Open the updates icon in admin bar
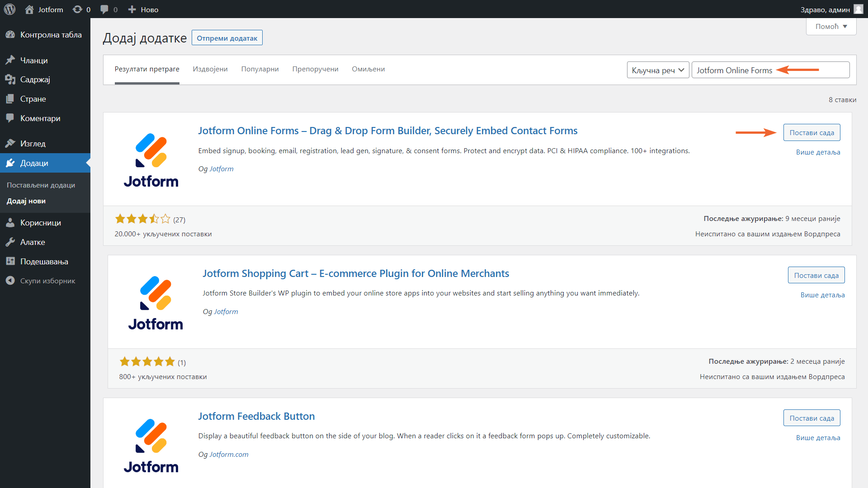The width and height of the screenshot is (868, 488). coord(78,9)
